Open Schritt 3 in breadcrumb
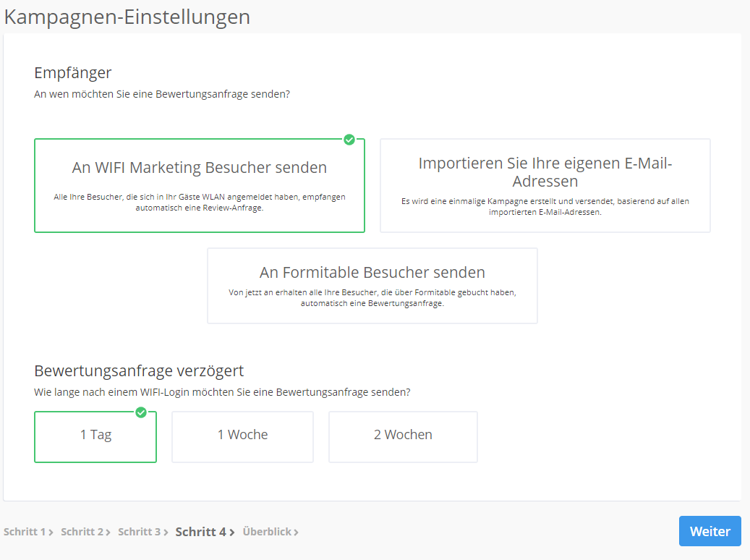This screenshot has width=750, height=560. (139, 532)
